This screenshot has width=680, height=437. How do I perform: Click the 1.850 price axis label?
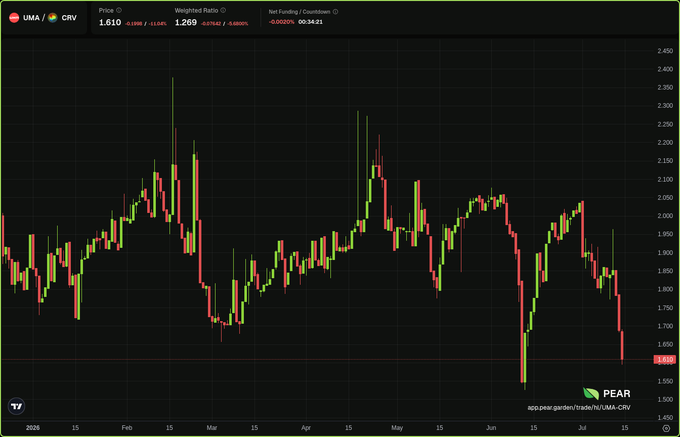coord(665,271)
